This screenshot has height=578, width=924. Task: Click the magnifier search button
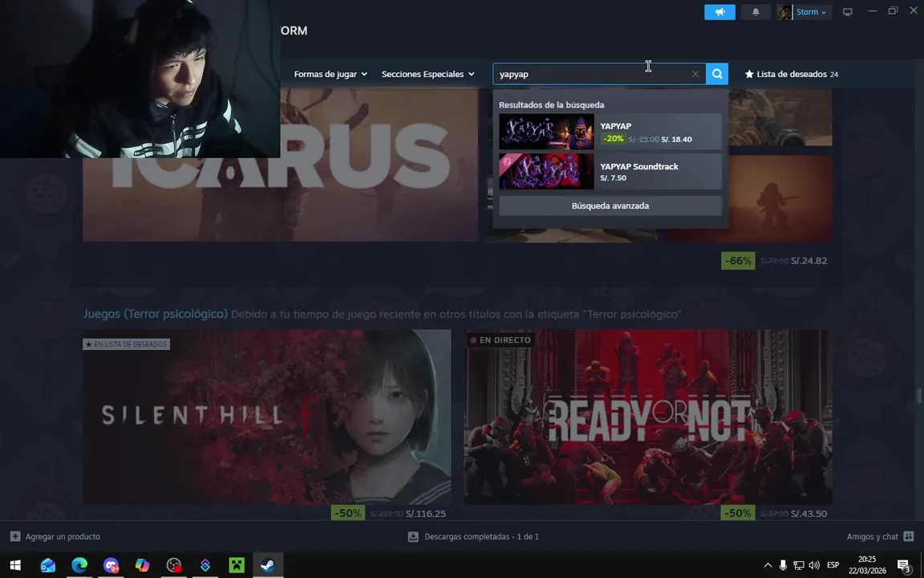717,74
